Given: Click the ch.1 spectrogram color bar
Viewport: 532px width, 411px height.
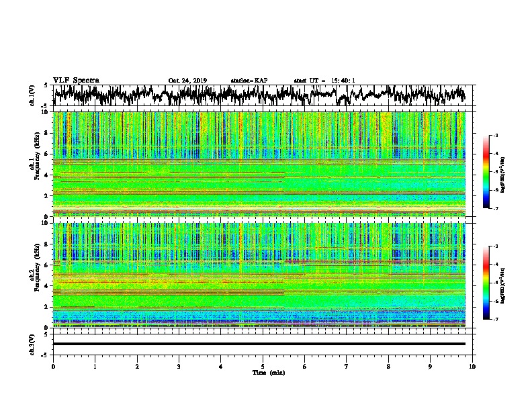Looking at the screenshot, I should point(486,172).
